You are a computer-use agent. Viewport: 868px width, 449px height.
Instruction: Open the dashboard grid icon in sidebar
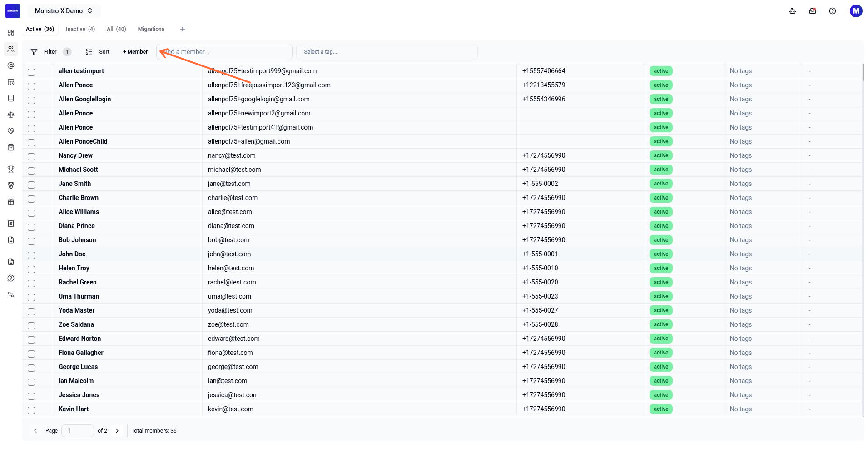point(11,33)
